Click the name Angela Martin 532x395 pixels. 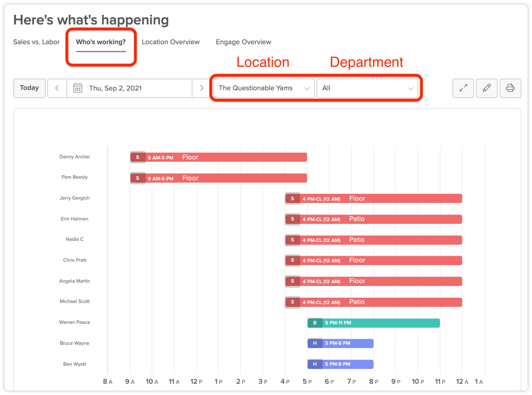pos(74,281)
